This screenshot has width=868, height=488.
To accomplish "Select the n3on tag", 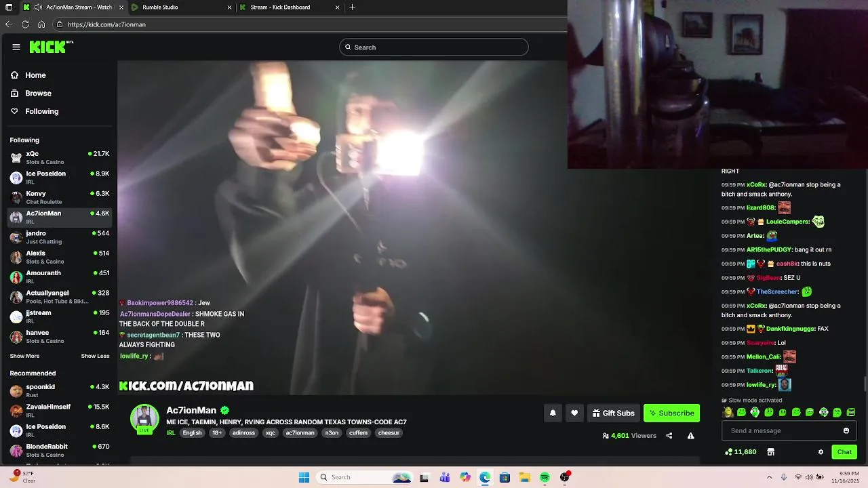I will (x=332, y=433).
